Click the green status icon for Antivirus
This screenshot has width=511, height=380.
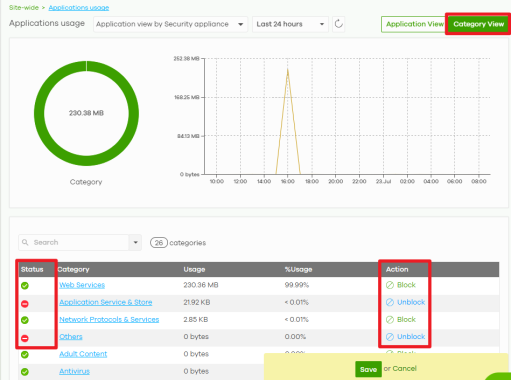coord(25,372)
